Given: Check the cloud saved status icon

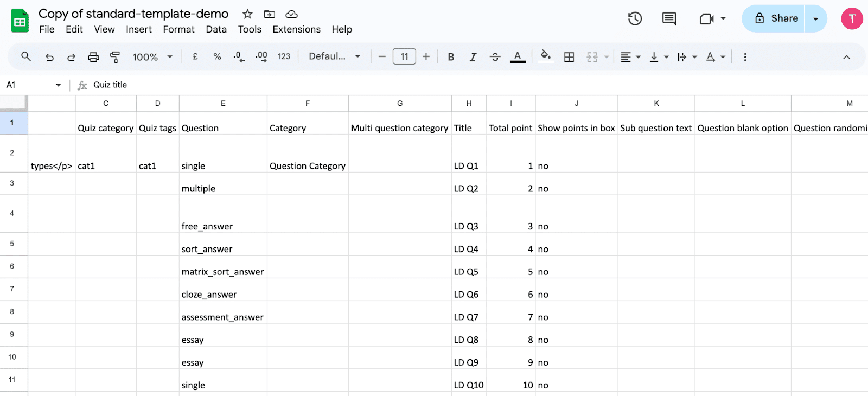Looking at the screenshot, I should (292, 14).
